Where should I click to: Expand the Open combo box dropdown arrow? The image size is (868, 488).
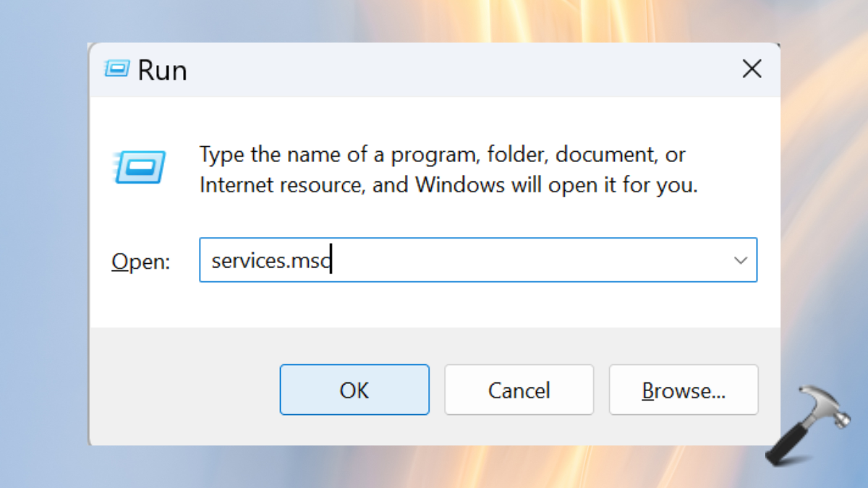[741, 260]
